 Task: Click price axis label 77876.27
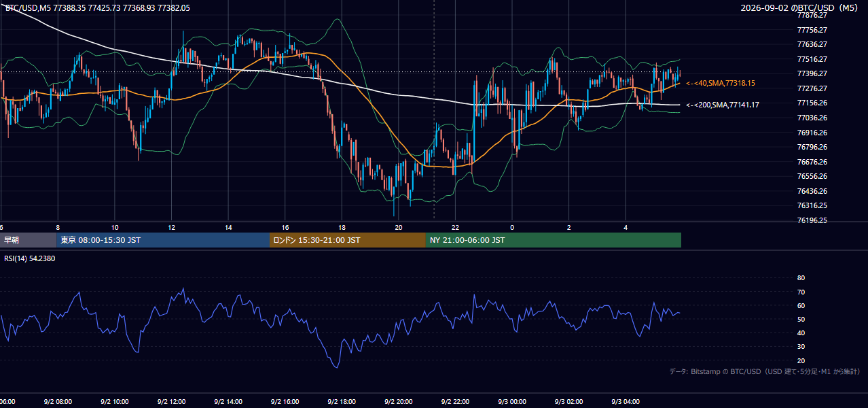tap(812, 15)
